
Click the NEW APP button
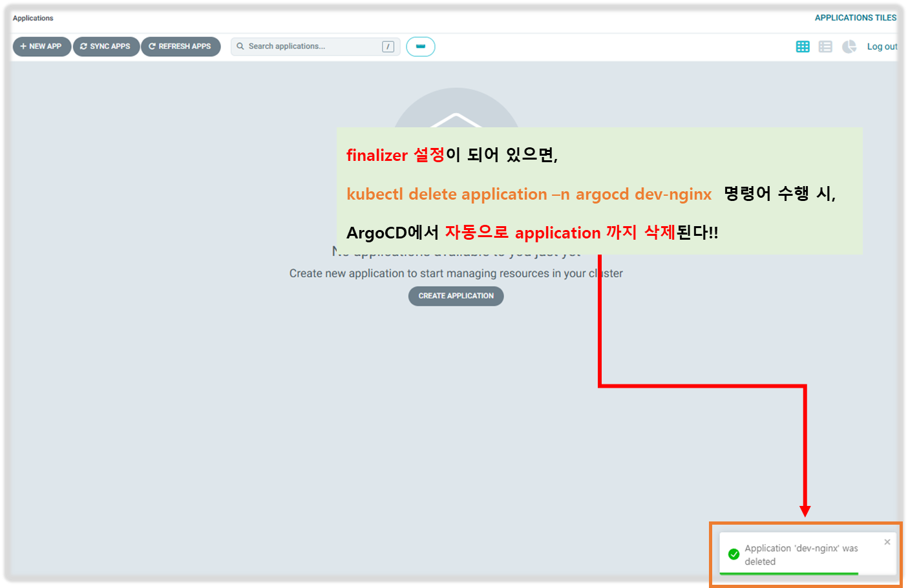[x=42, y=47]
